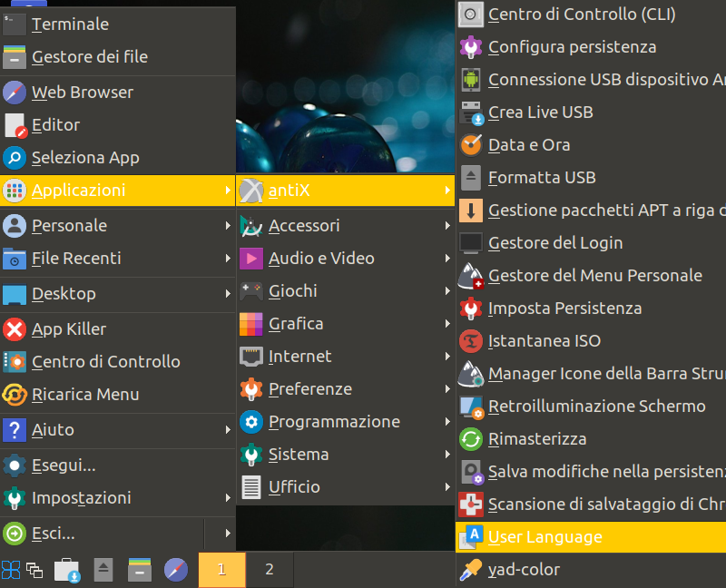Image resolution: width=726 pixels, height=588 pixels.
Task: Click Audio e Video play icon
Action: (251, 259)
